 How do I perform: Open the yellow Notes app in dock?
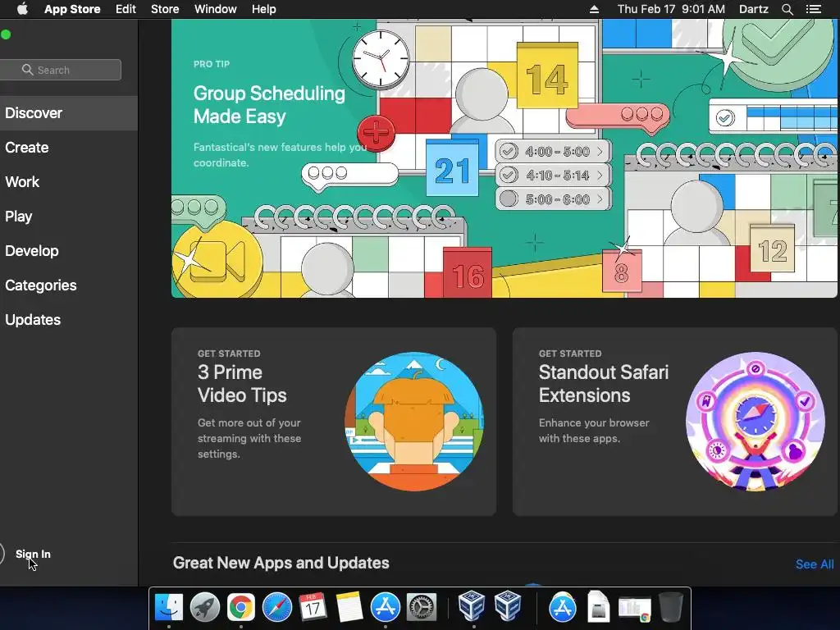[x=349, y=607]
